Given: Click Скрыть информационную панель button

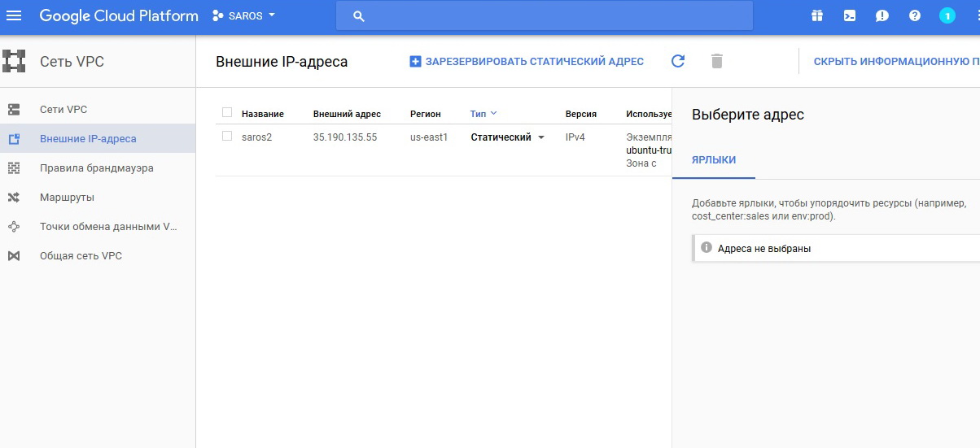Looking at the screenshot, I should (895, 61).
